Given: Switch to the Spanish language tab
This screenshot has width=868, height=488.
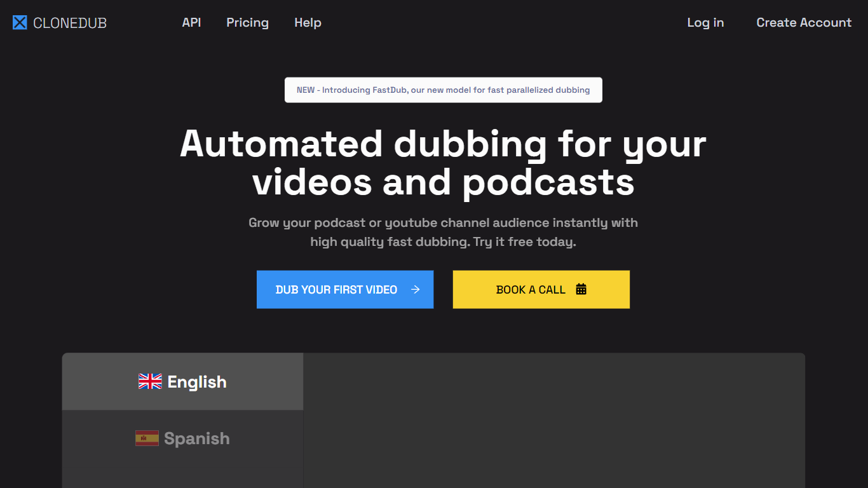Looking at the screenshot, I should [183, 438].
